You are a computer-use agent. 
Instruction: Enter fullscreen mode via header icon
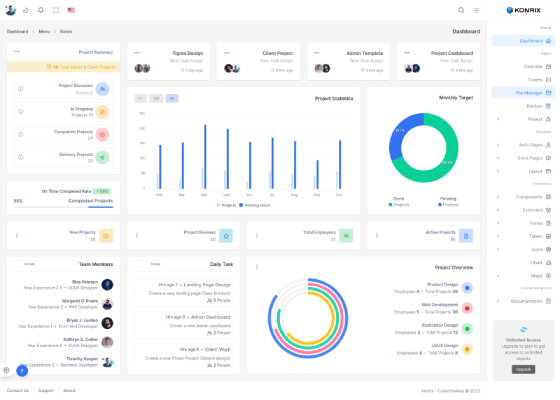pyautogui.click(x=56, y=10)
